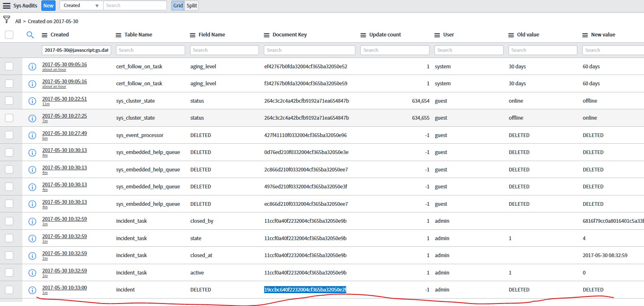644x306 pixels.
Task: Open the Sys Audits hamburger menu
Action: 7,6
